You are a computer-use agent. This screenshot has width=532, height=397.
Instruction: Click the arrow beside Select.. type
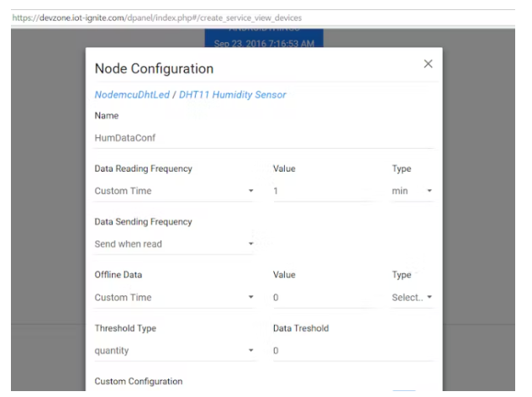[430, 298]
